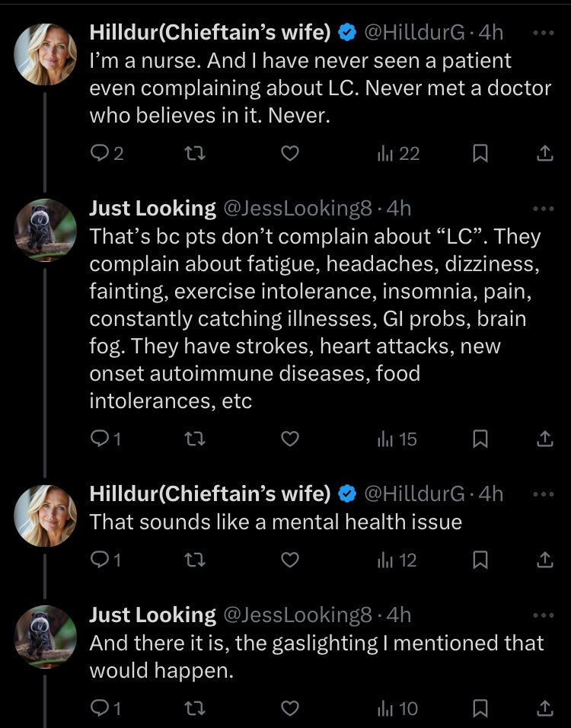Bookmark Hilldur's tweet with 22 views
The image size is (571, 728).
(x=480, y=153)
